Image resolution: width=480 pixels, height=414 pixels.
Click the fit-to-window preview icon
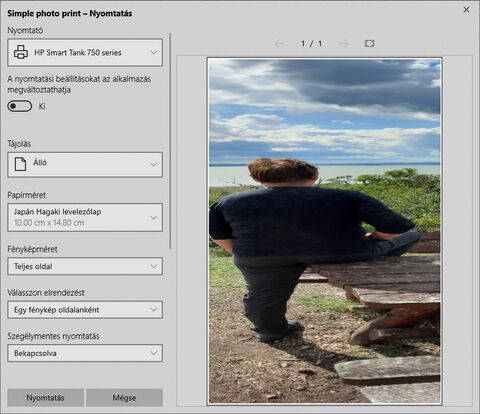369,43
